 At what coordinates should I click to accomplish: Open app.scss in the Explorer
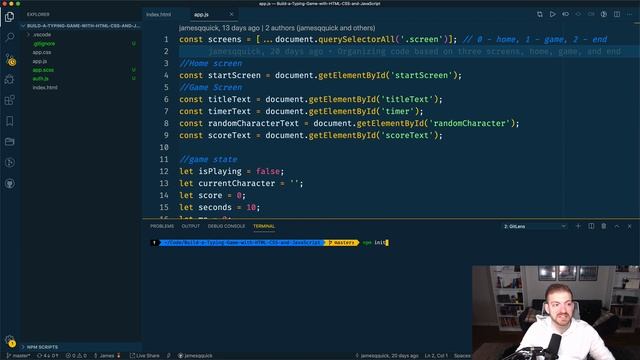coord(43,70)
